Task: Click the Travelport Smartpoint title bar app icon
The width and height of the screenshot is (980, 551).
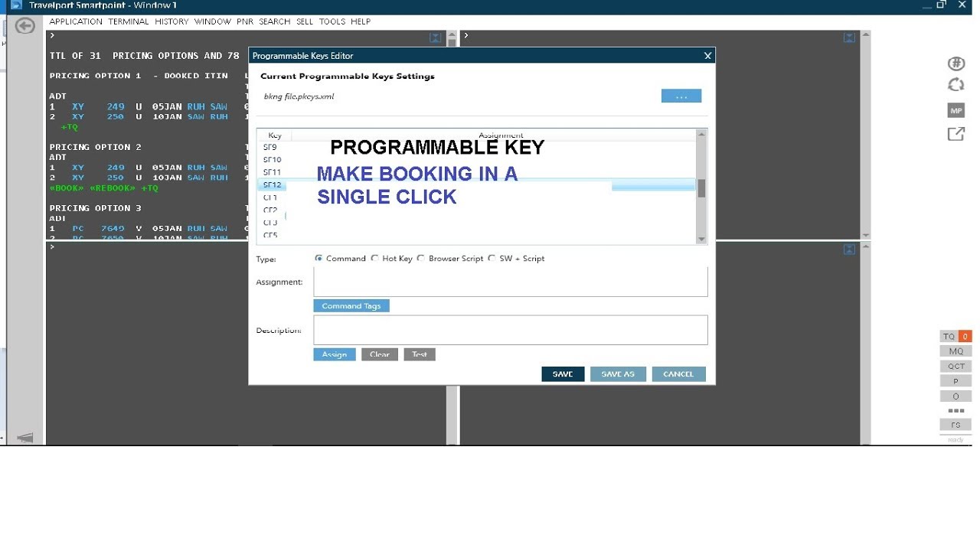Action: 15,5
